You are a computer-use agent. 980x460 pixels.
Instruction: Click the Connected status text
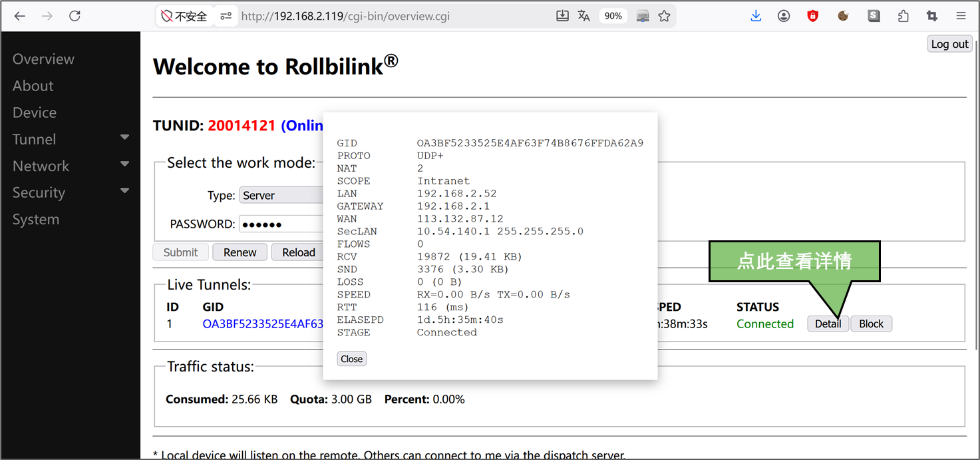point(765,324)
